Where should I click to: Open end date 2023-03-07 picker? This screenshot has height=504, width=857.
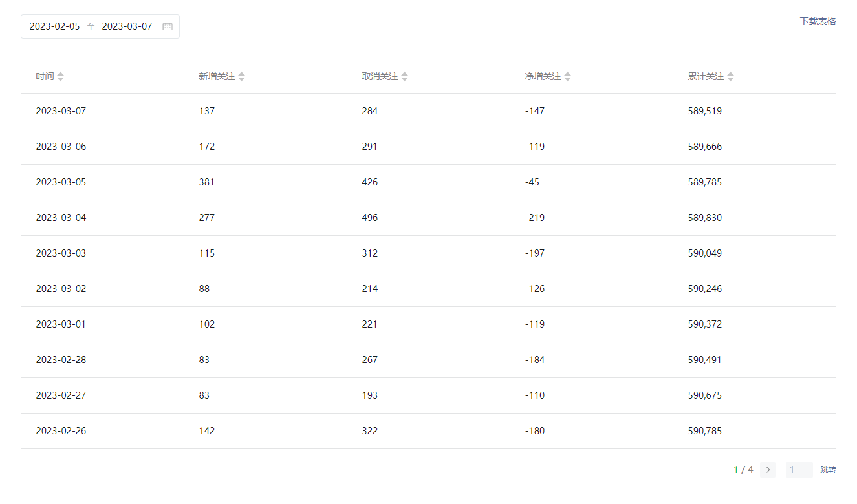pyautogui.click(x=127, y=26)
